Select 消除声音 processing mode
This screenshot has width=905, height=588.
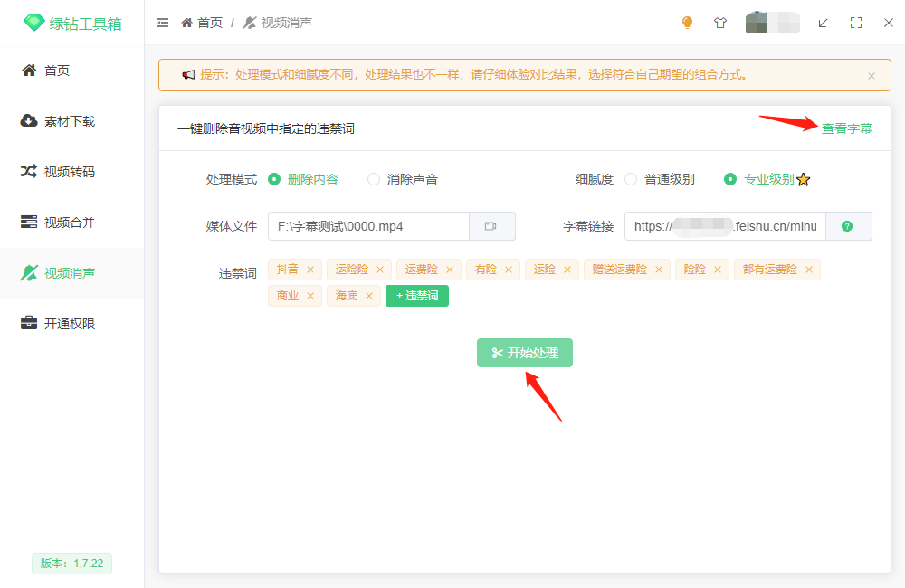point(373,178)
